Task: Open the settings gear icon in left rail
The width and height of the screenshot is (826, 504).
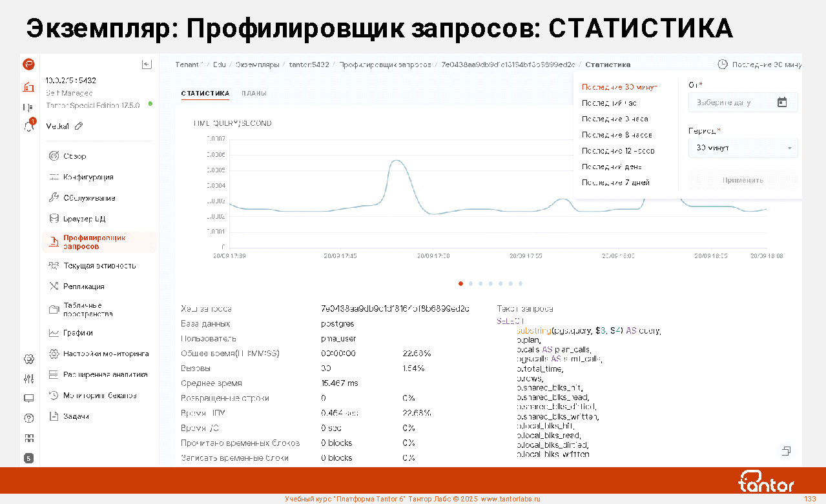Action: point(28,359)
